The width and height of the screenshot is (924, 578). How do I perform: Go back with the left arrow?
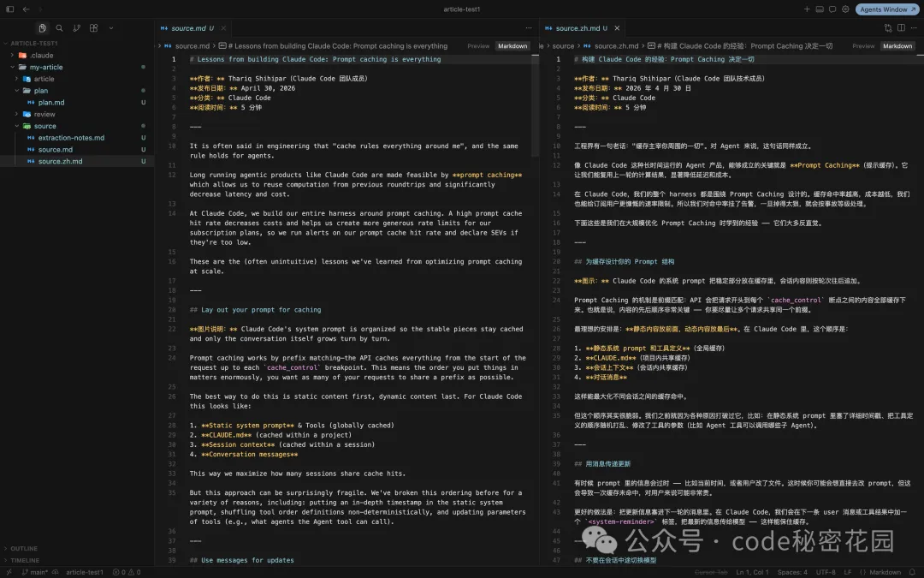click(26, 9)
